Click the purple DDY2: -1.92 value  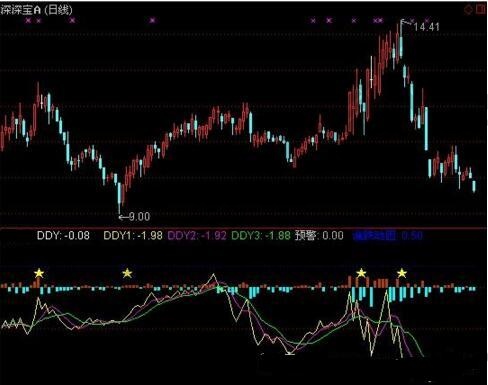(197, 235)
